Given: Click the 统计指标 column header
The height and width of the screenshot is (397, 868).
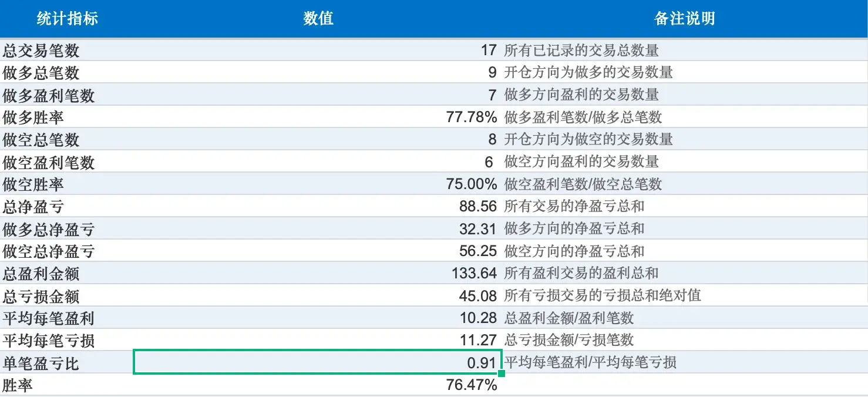Looking at the screenshot, I should click(67, 19).
